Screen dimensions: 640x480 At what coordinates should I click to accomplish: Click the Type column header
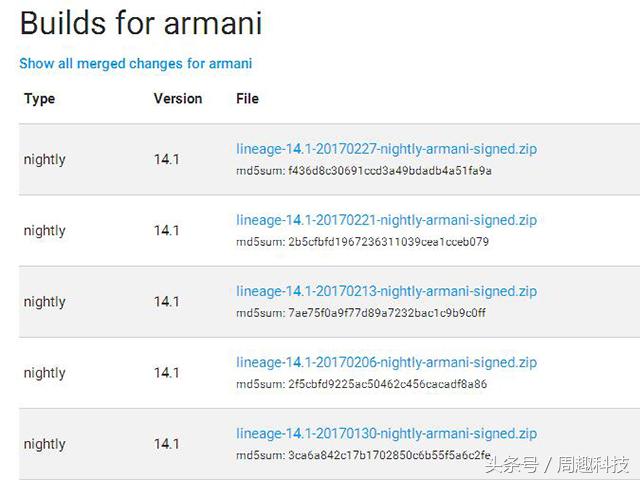[39, 99]
